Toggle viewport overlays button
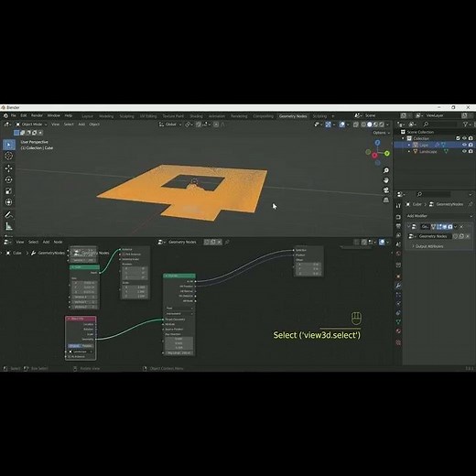The width and height of the screenshot is (476, 476). coord(341,124)
